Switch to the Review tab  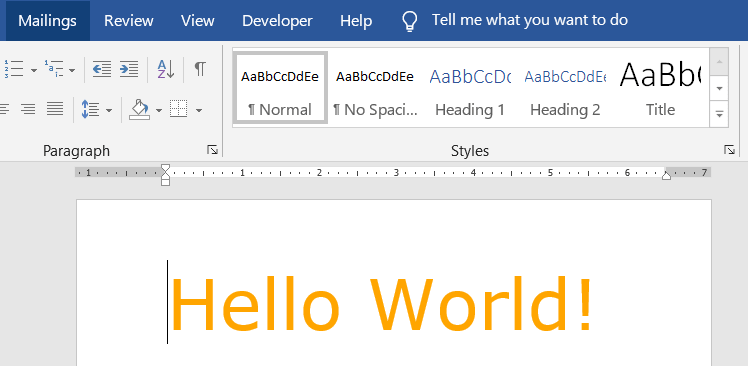coord(129,21)
